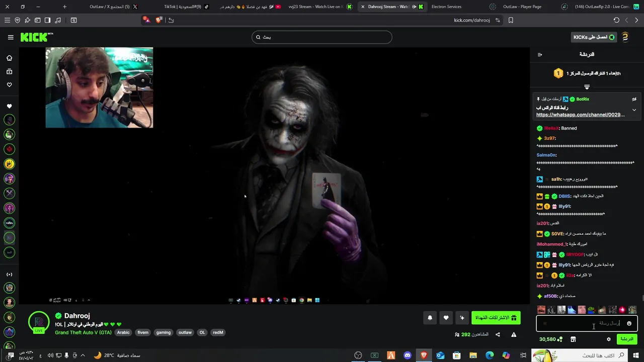The height and width of the screenshot is (362, 644).
Task: Toggle browser sidebar panel icon
Action: (47, 20)
